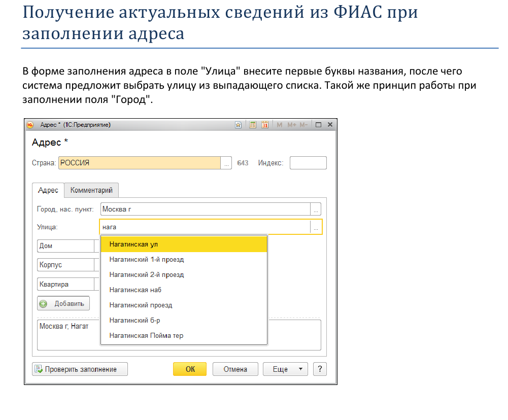Choose Нагатинская наб from the dropdown
The image size is (508, 420).
click(184, 290)
